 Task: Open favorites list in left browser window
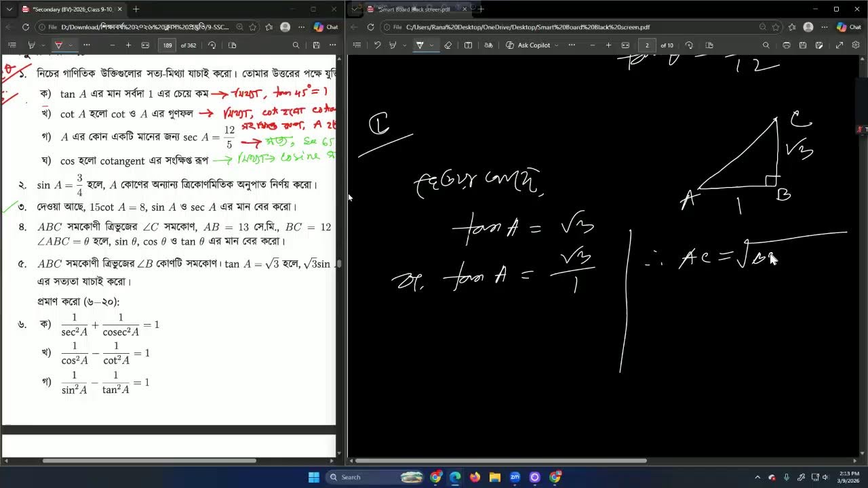pyautogui.click(x=269, y=27)
